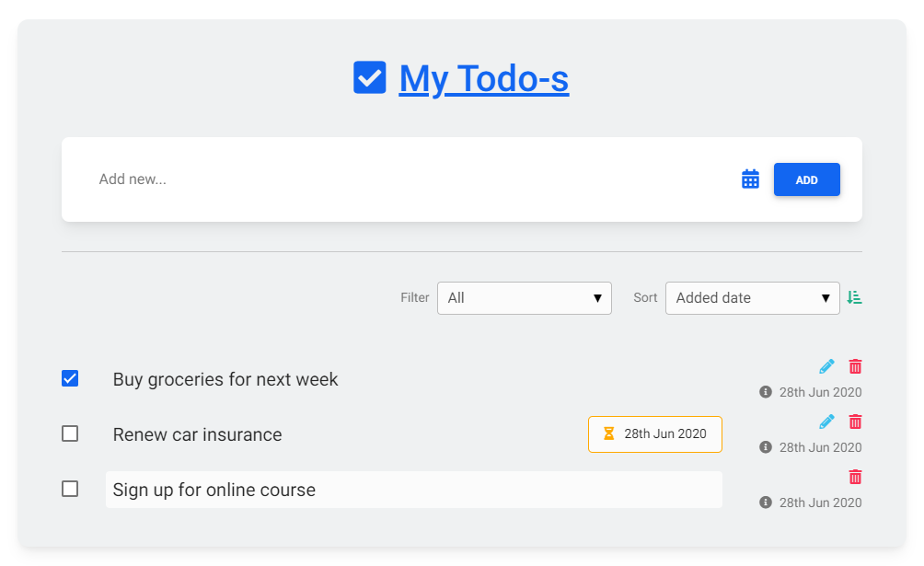Toggle sort order direction icon
The width and height of the screenshot is (924, 566).
854,297
